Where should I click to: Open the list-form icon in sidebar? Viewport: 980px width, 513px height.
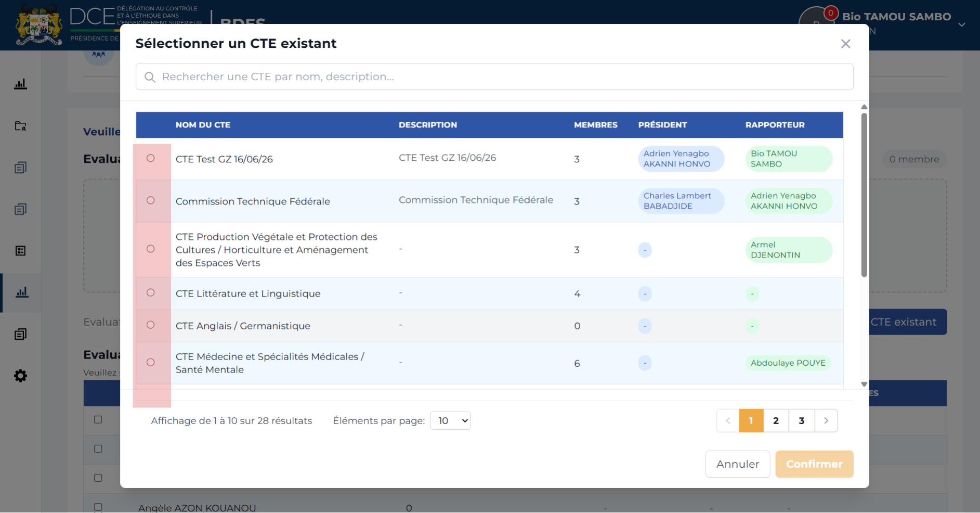pyautogui.click(x=20, y=251)
